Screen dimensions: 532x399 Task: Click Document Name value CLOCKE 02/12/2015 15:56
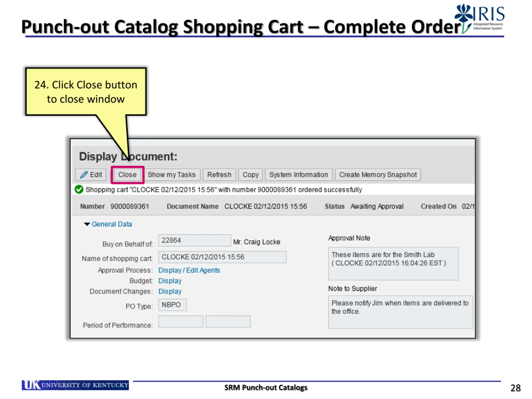tap(266, 206)
